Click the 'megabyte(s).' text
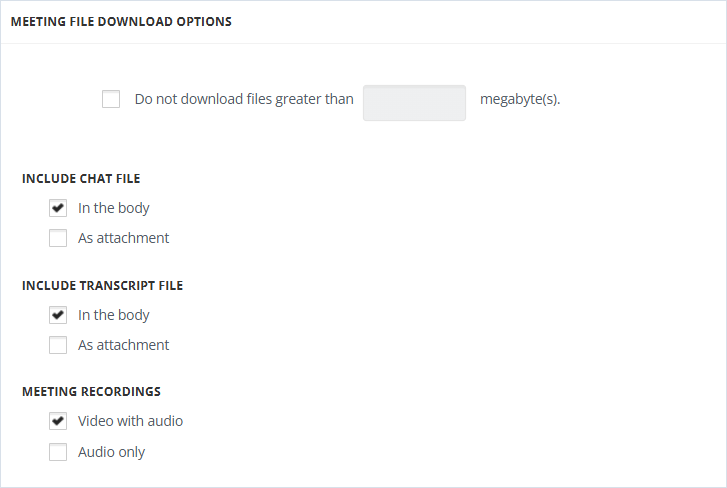Screen dimensions: 727x488 (520, 99)
